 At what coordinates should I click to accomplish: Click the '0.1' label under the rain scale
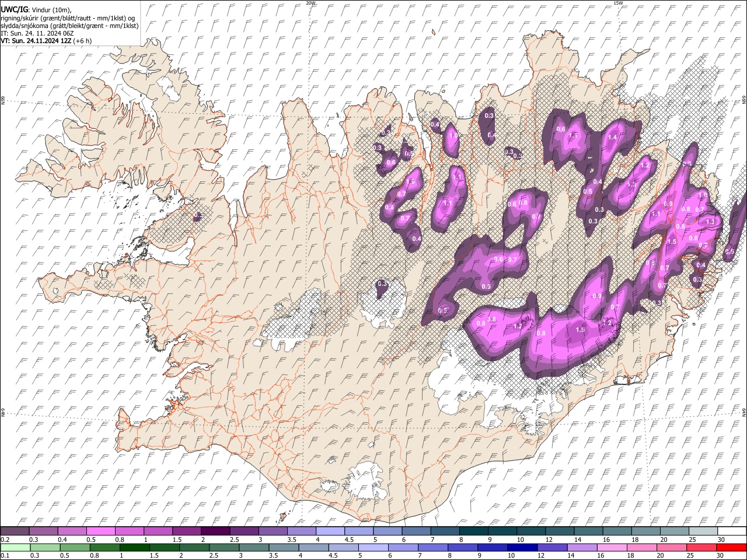pos(5,555)
